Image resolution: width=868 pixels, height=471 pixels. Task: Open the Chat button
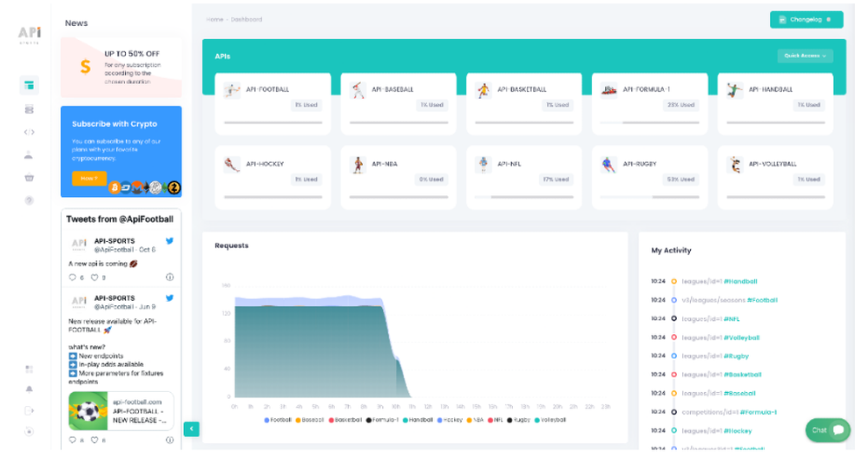point(827,430)
